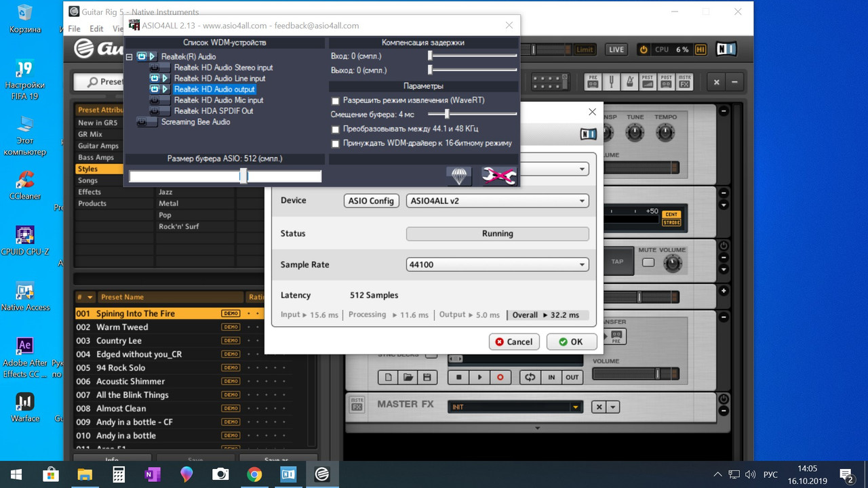Toggle Pre tapedeck icon in Guitar Rig toolbar
Screen dimensions: 868x488
tap(593, 82)
